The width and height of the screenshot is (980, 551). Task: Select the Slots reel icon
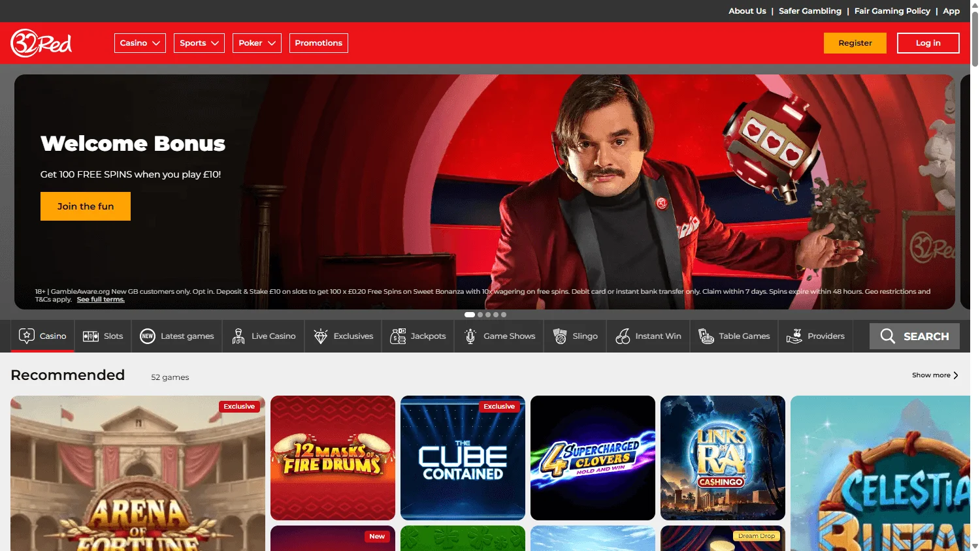point(91,336)
